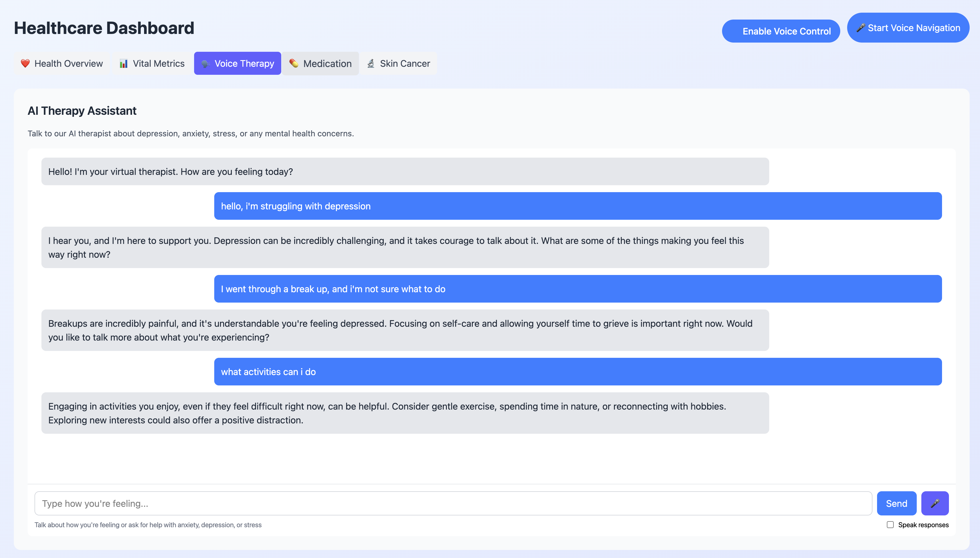The image size is (980, 558).
Task: Click Start Voice Navigation button
Action: [x=908, y=28]
